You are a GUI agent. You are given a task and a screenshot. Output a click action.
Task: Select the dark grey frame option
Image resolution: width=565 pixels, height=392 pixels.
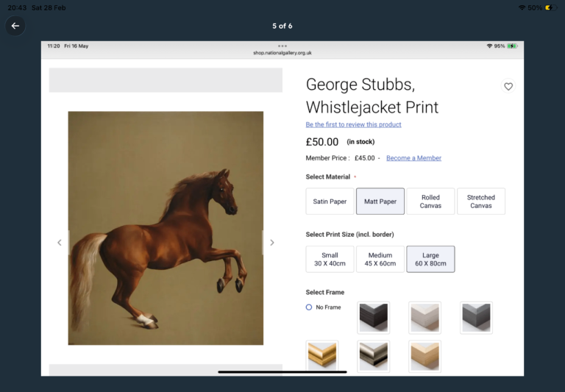tap(476, 318)
